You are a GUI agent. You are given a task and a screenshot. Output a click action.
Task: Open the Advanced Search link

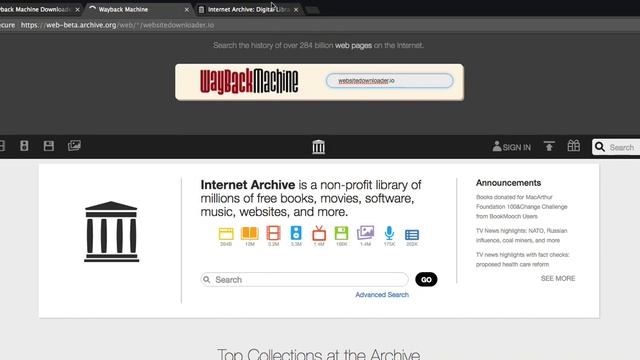(x=382, y=295)
